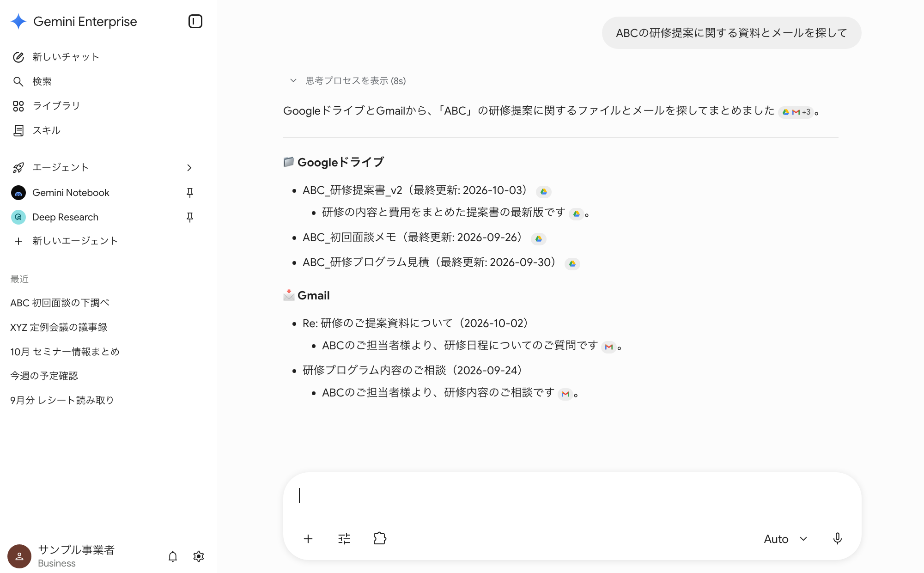Screen dimensions: 924x573
Task: Click the user message bubble ABCの研修提案に関する資料
Action: [732, 33]
